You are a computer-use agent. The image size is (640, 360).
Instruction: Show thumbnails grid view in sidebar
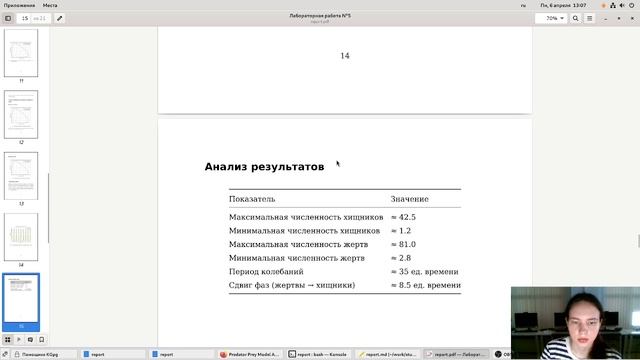tap(8, 340)
